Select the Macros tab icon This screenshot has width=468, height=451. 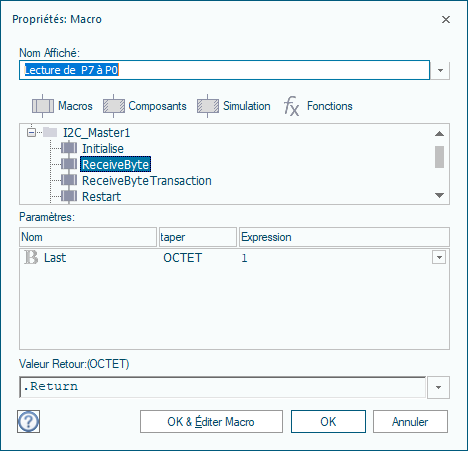coord(43,106)
